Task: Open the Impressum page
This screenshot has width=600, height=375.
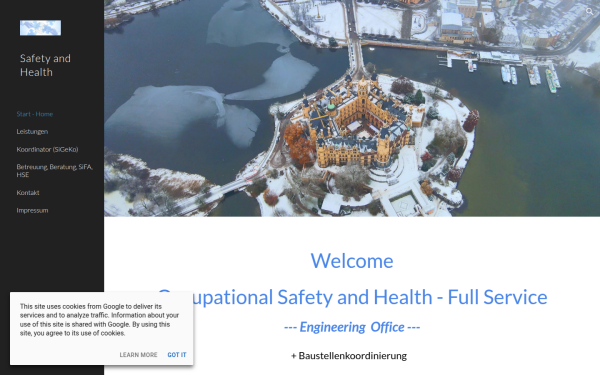Action: point(32,210)
